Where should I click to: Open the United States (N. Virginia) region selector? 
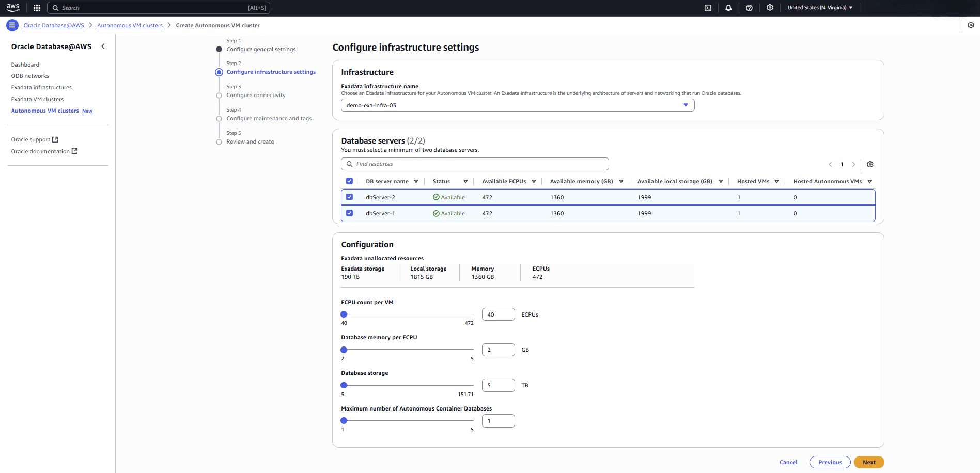pos(820,8)
